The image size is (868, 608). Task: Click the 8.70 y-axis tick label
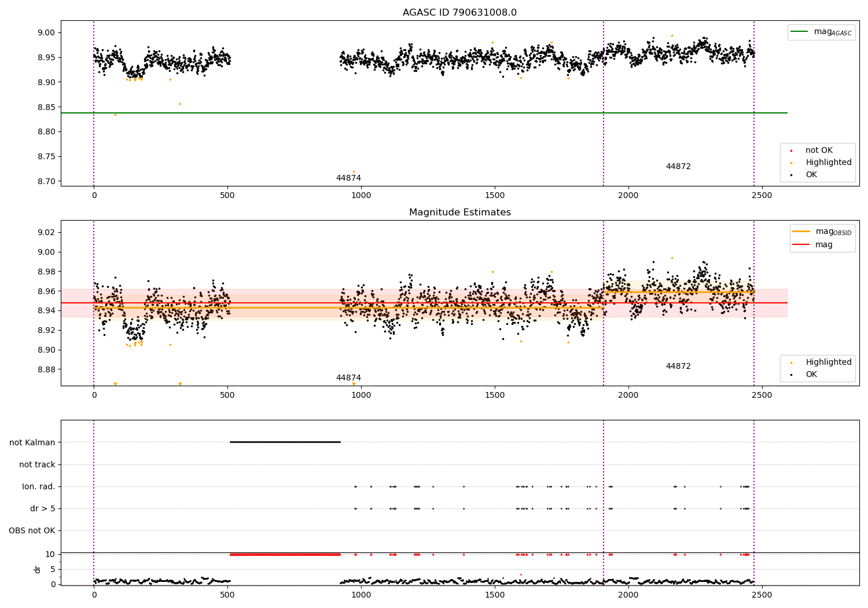point(45,181)
